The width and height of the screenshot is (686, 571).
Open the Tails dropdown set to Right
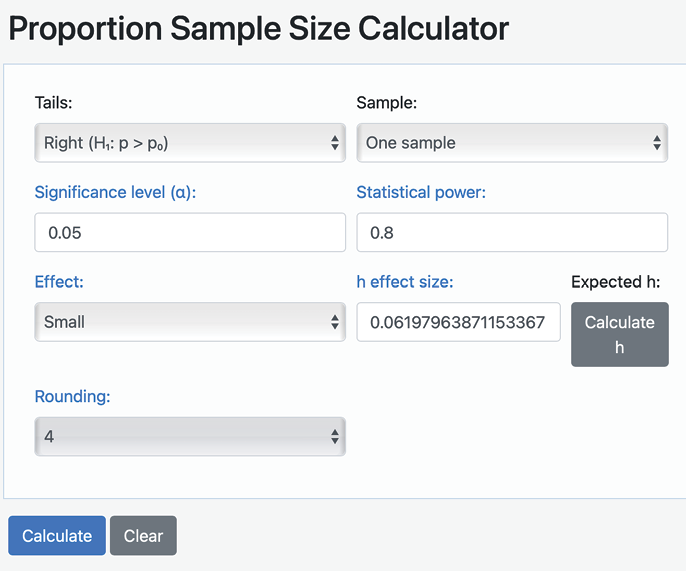click(189, 143)
